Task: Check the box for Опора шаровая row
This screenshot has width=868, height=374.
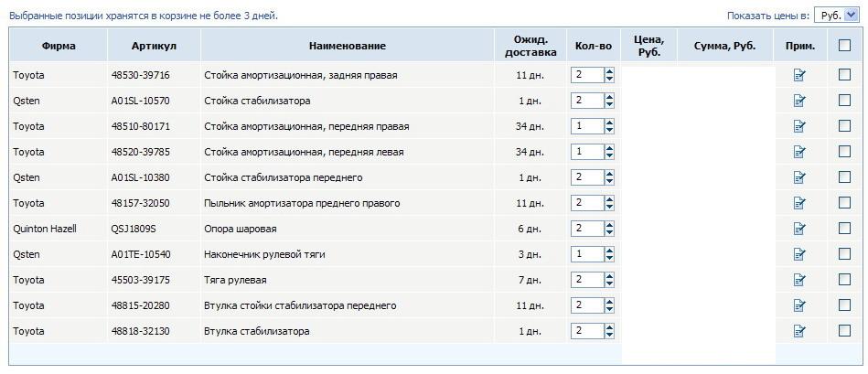Action: 844,229
